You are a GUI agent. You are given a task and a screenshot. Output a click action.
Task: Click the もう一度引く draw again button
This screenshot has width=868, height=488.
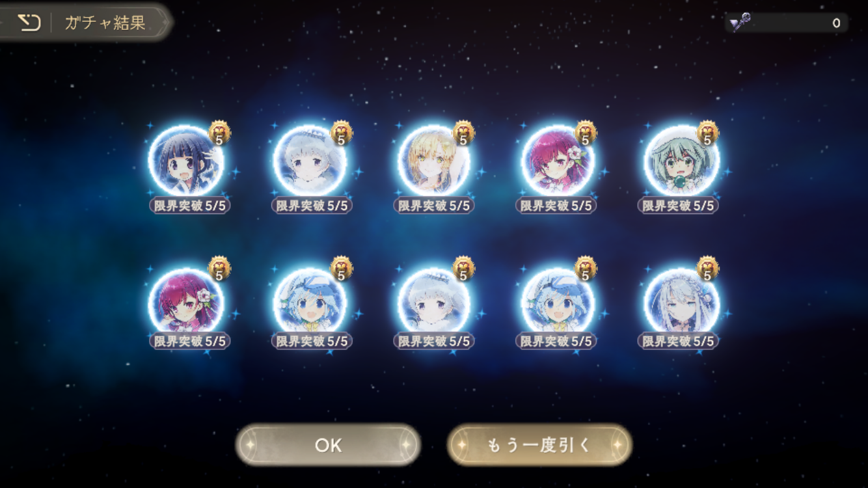539,445
